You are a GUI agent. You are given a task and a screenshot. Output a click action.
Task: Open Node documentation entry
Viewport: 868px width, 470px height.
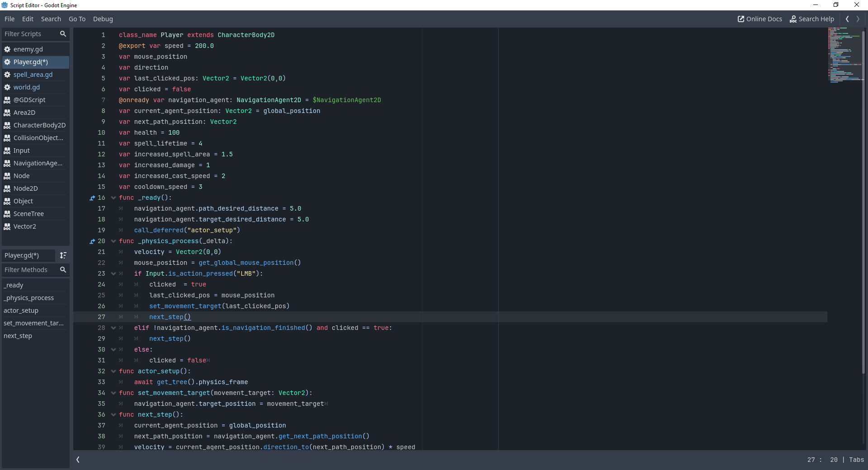(x=35, y=176)
